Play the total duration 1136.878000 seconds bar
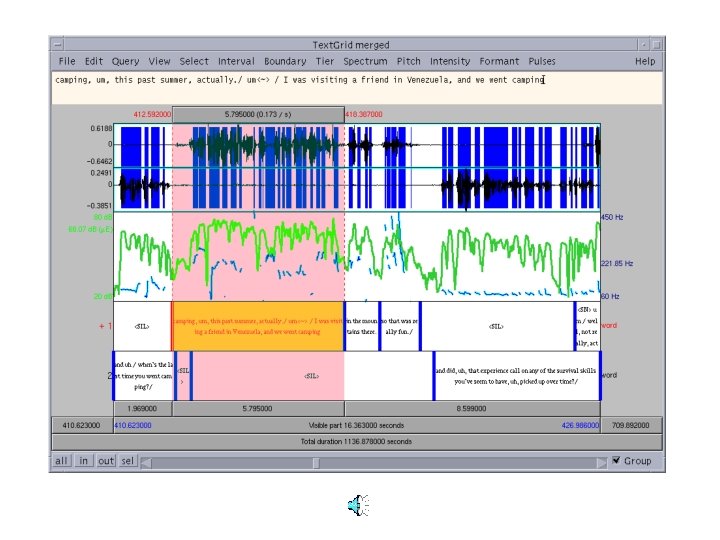This screenshot has height=540, width=720. point(357,441)
